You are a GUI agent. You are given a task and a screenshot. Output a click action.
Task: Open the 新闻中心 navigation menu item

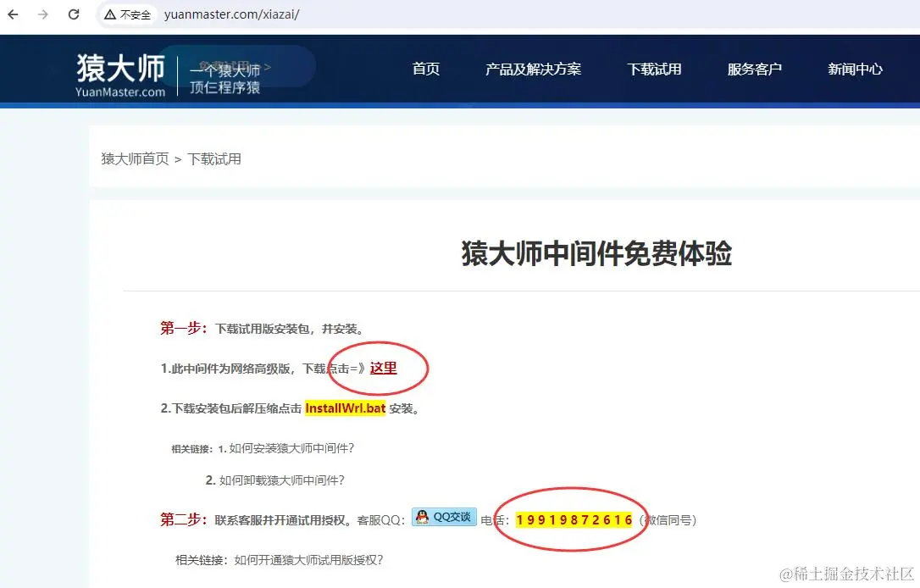point(856,69)
